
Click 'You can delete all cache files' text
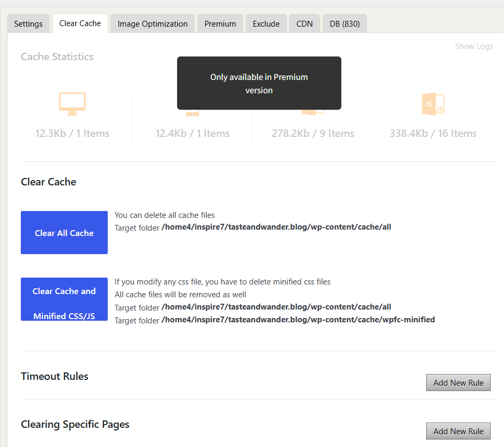click(165, 215)
